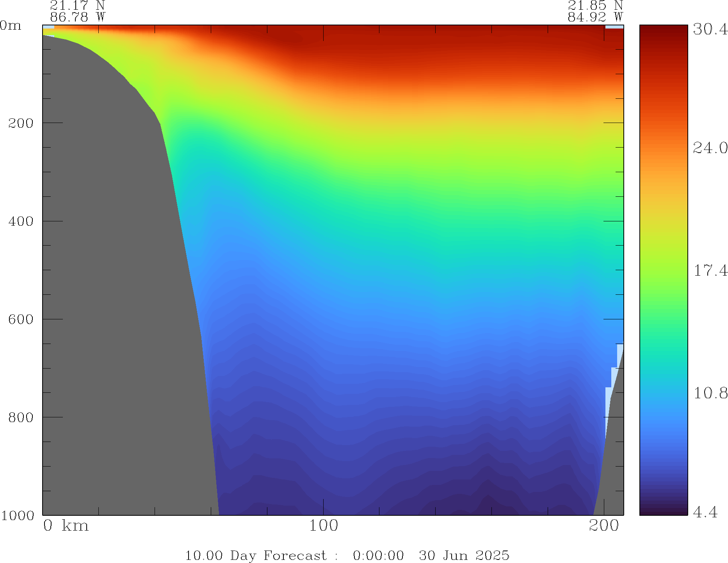
Task: Click the 0m depth axis label
Action: tap(11, 26)
